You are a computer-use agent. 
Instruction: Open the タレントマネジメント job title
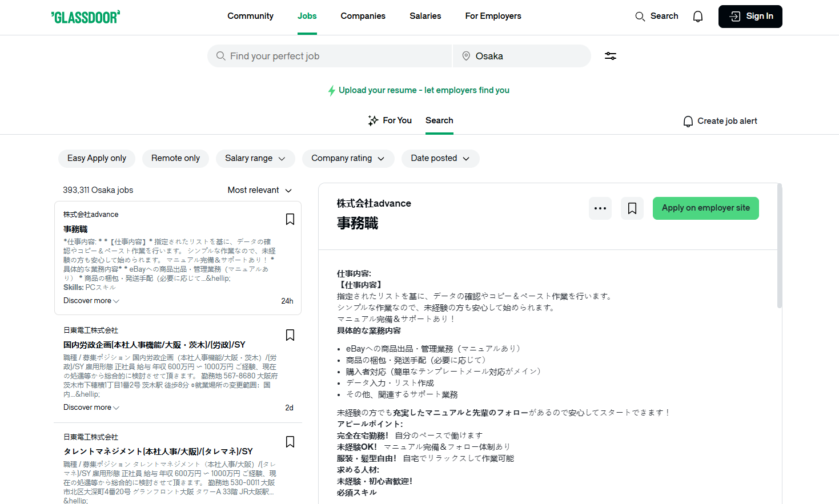point(158,451)
